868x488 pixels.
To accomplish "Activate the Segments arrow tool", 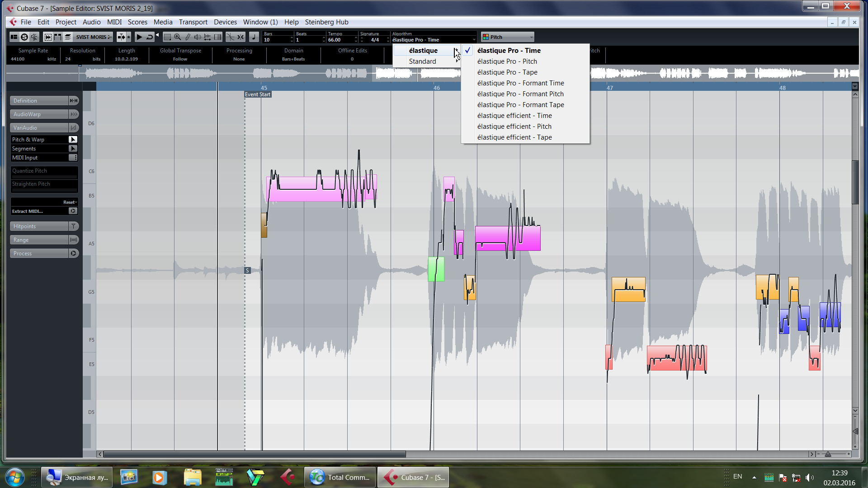I will [x=73, y=149].
